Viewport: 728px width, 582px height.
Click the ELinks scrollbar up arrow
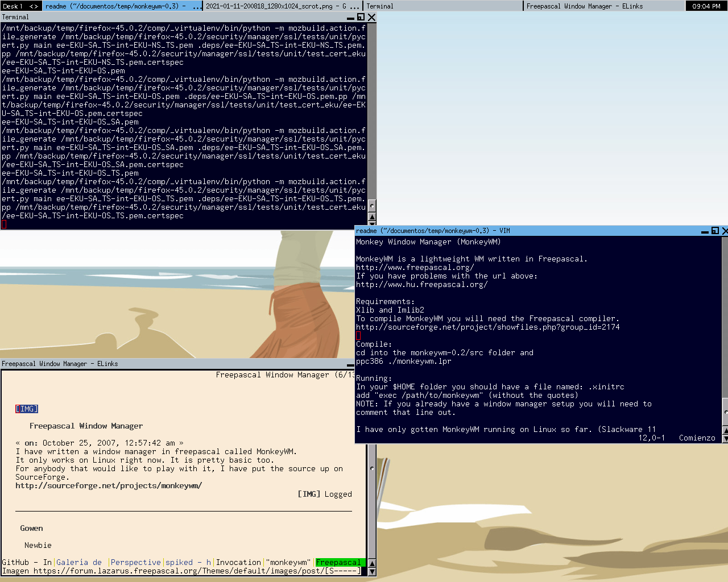[x=372, y=563]
